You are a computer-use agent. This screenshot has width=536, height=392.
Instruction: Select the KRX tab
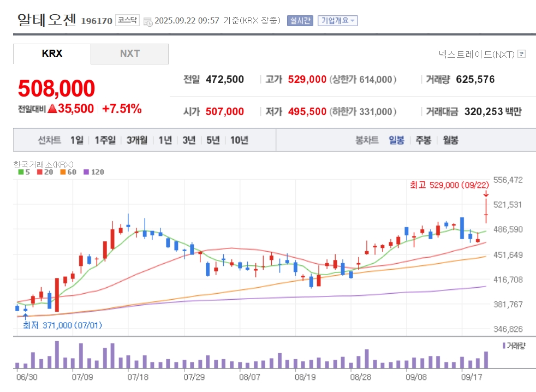52,54
